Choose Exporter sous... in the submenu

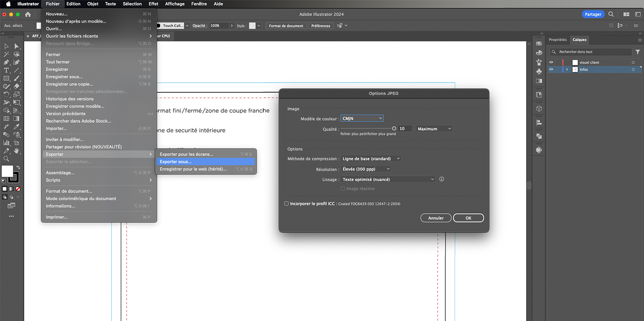tap(176, 162)
